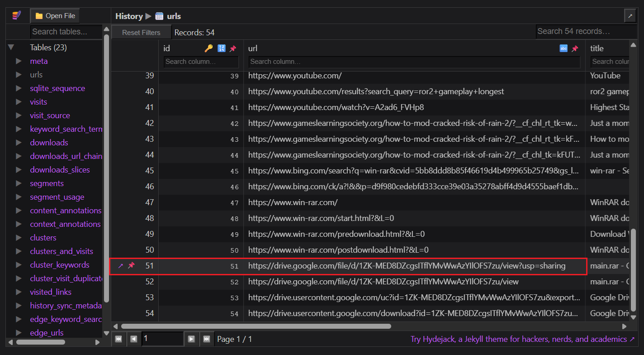Image resolution: width=644 pixels, height=355 pixels.
Task: Click the expand view arrow icon top right
Action: click(630, 16)
